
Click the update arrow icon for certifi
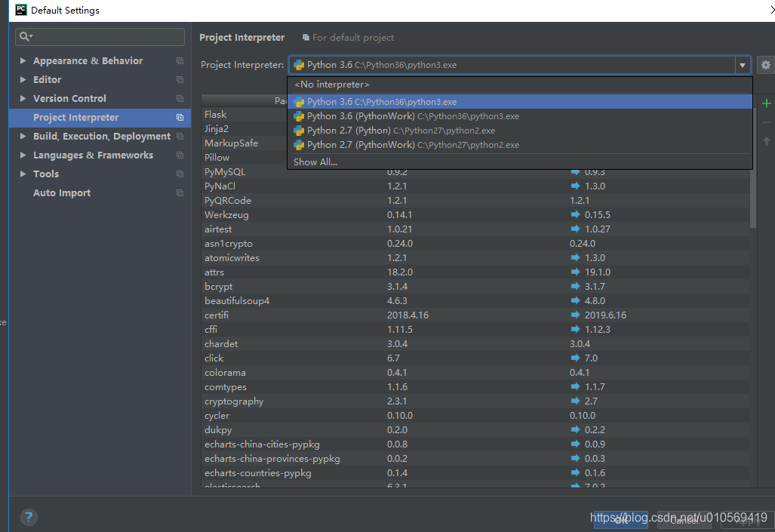(x=575, y=315)
